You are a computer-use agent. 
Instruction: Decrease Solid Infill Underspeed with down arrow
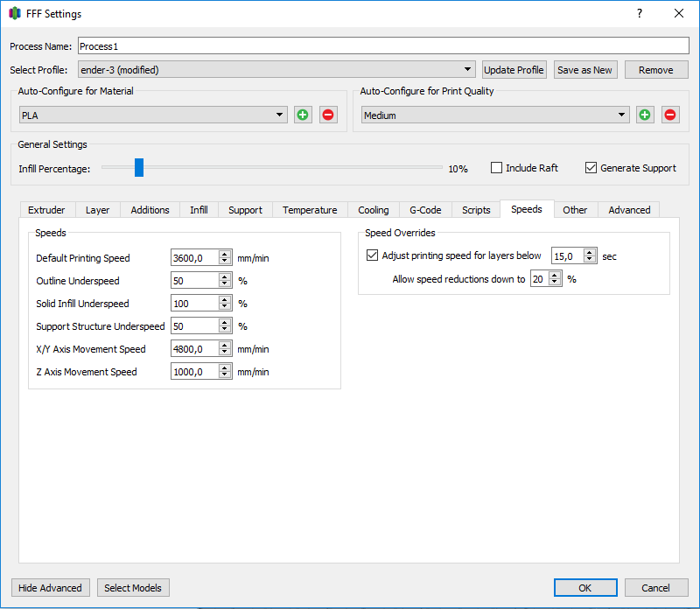click(x=225, y=307)
